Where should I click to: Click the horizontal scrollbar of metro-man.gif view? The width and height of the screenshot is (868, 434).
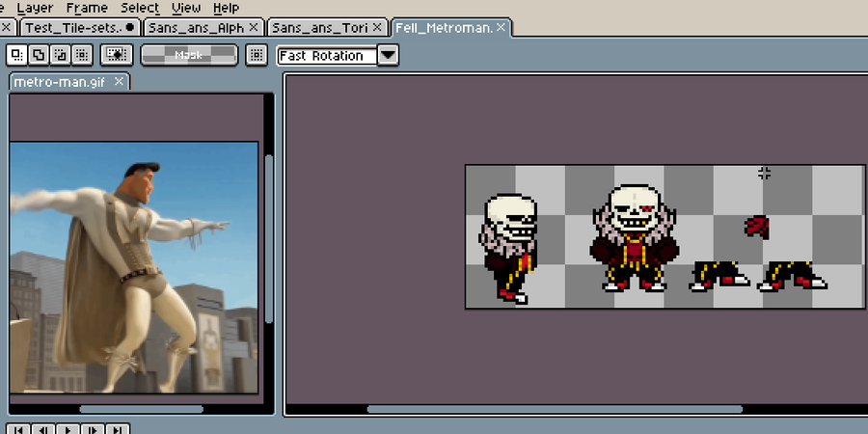(x=142, y=410)
